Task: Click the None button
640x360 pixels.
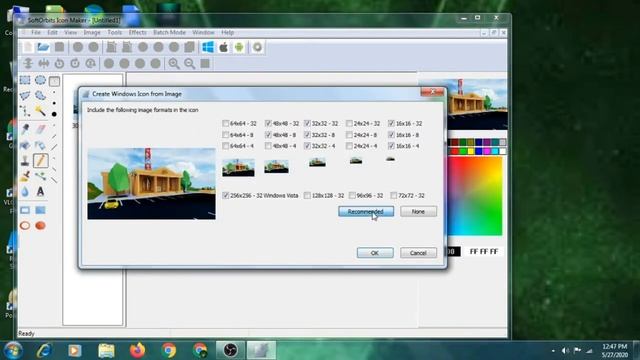Action: coord(418,211)
